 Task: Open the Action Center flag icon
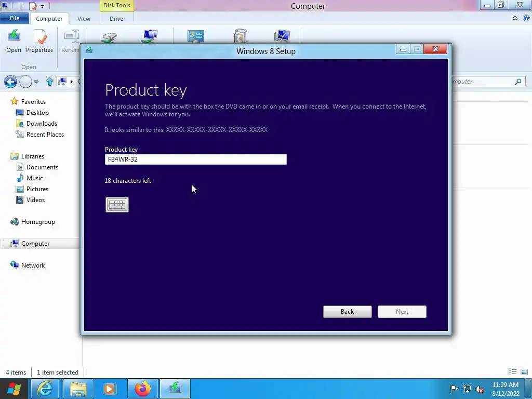[x=454, y=389]
